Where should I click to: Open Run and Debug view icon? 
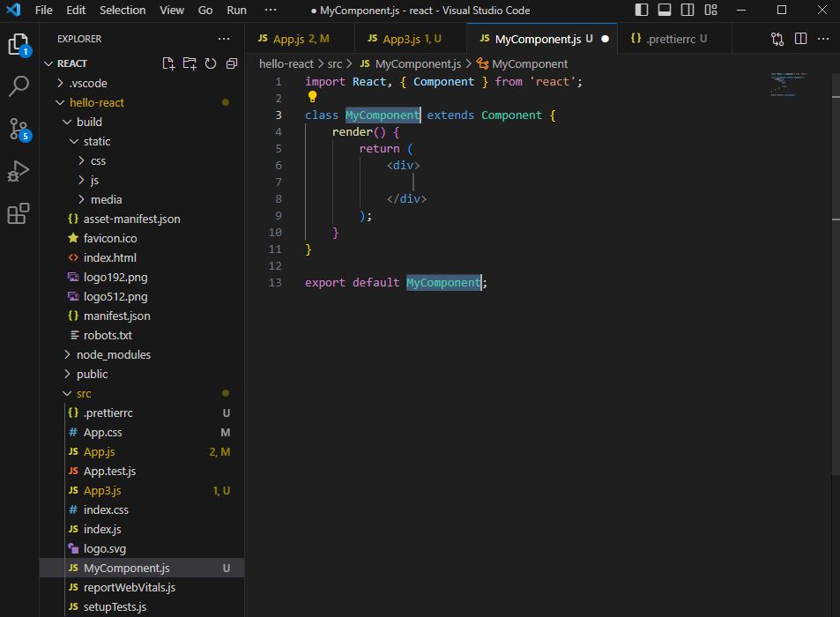(19, 171)
